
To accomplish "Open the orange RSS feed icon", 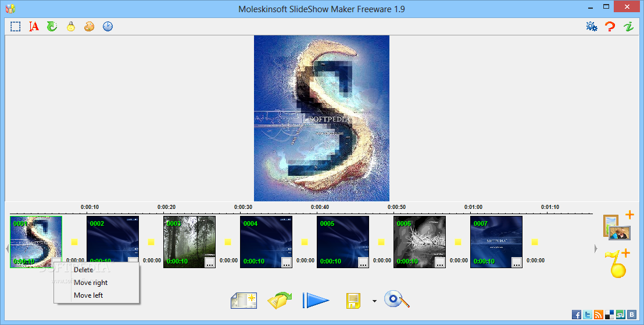I will click(599, 315).
